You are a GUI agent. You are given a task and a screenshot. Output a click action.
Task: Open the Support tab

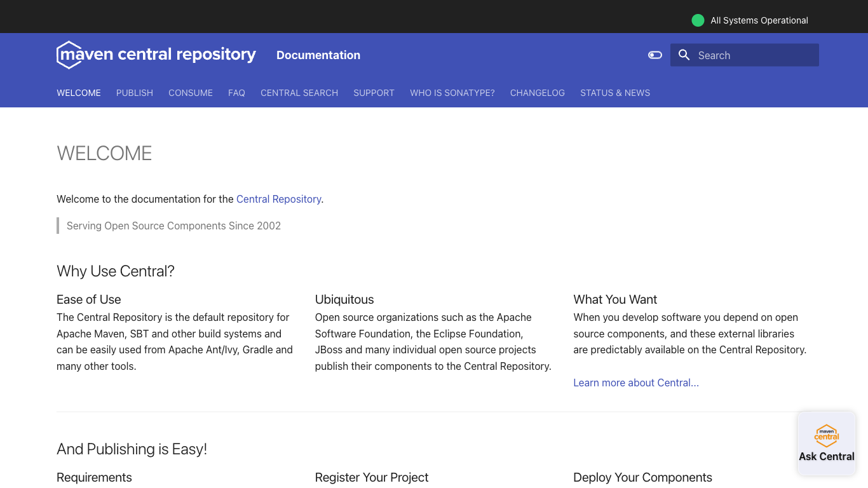pos(374,93)
